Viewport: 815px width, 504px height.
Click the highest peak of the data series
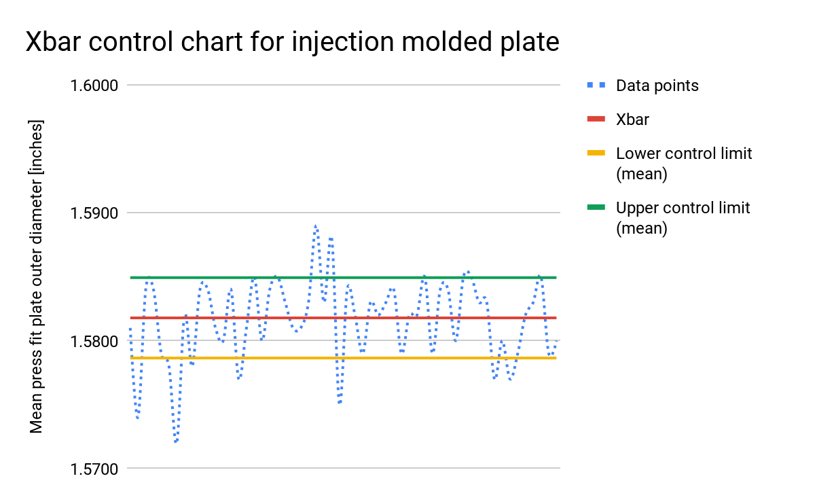[x=315, y=226]
